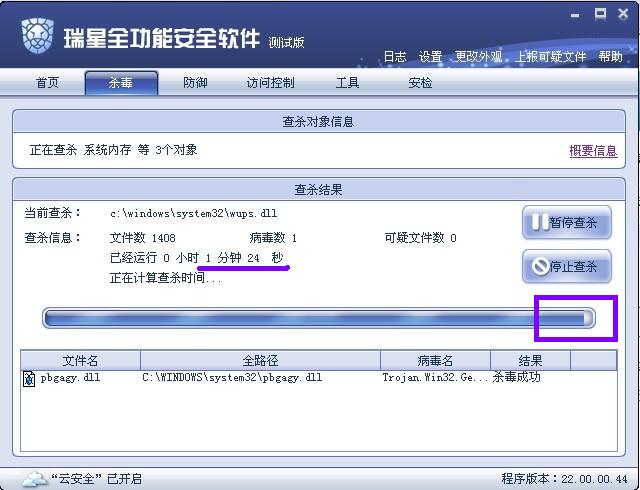Click the 正在查杀 系统内存 等 3个对象 text

(x=113, y=150)
